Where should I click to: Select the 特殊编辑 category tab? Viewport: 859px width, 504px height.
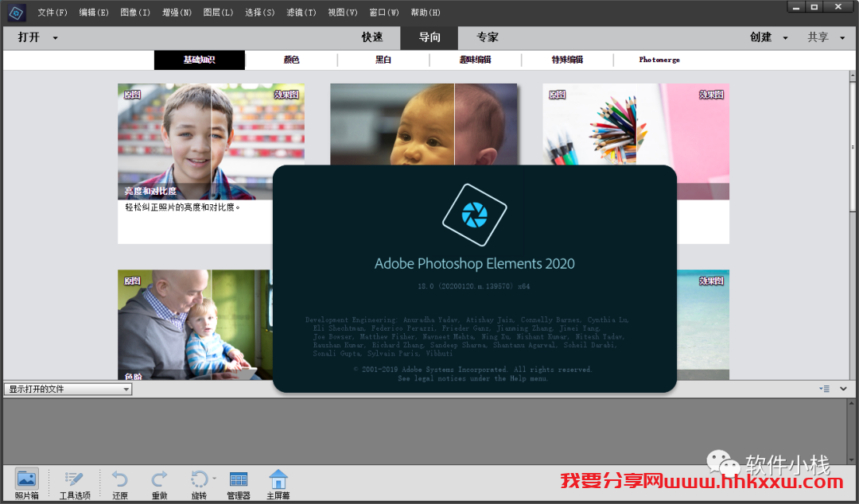pos(568,60)
